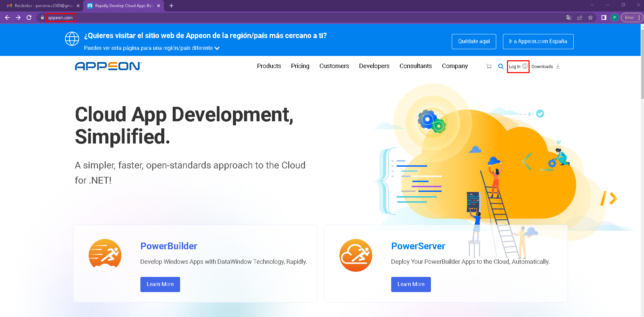Click the PowerBuilder orange runner icon
Viewport: 644px width, 317px height.
click(105, 255)
